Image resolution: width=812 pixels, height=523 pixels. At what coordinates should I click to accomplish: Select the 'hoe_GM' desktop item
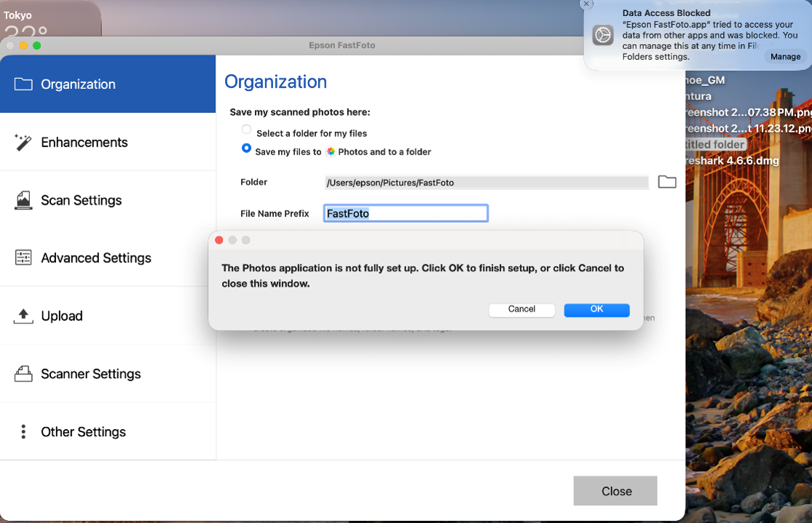pyautogui.click(x=705, y=80)
